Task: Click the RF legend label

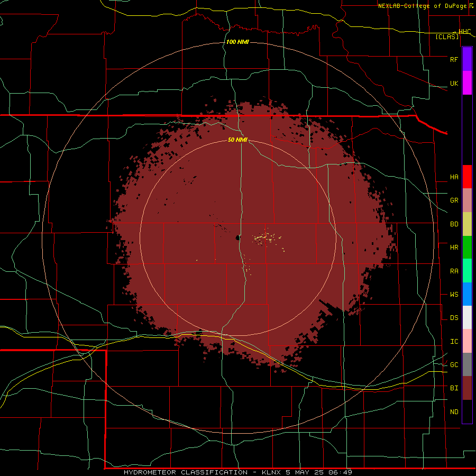Action: [454, 59]
